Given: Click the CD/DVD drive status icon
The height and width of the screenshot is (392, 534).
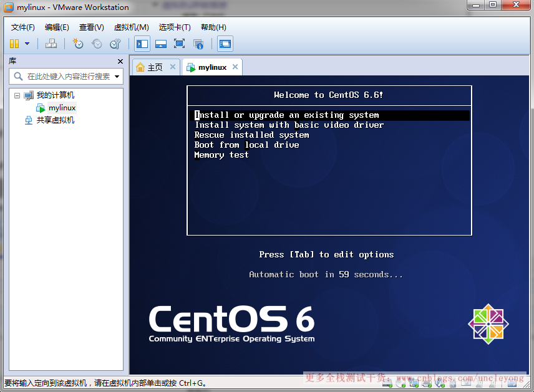Looking at the screenshot, I should coord(400,384).
